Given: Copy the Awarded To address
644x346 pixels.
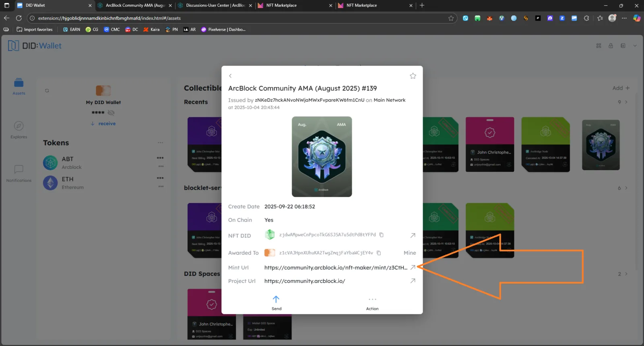Looking at the screenshot, I should click(x=379, y=253).
